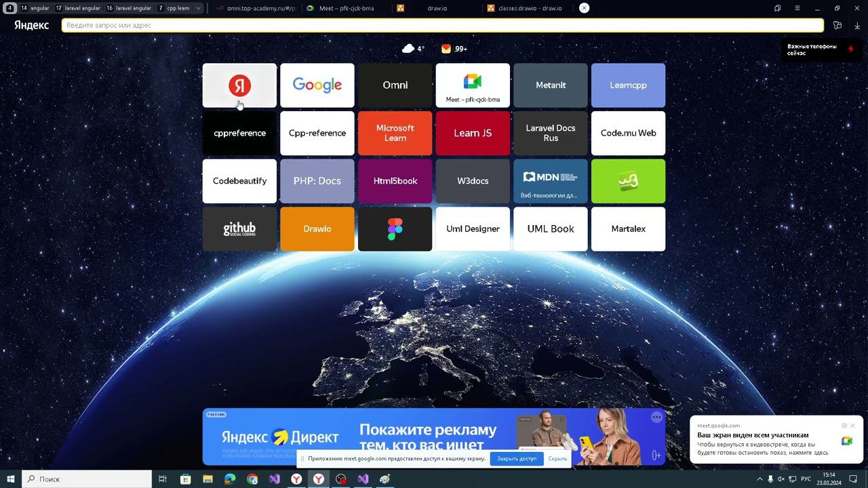Open the Microsoft Learn tile

tap(395, 134)
